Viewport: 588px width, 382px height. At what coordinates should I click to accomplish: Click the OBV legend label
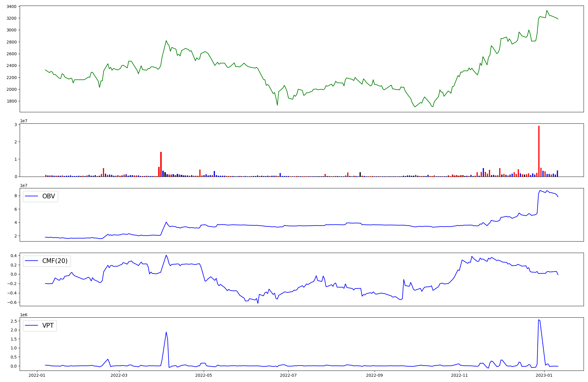pos(49,196)
